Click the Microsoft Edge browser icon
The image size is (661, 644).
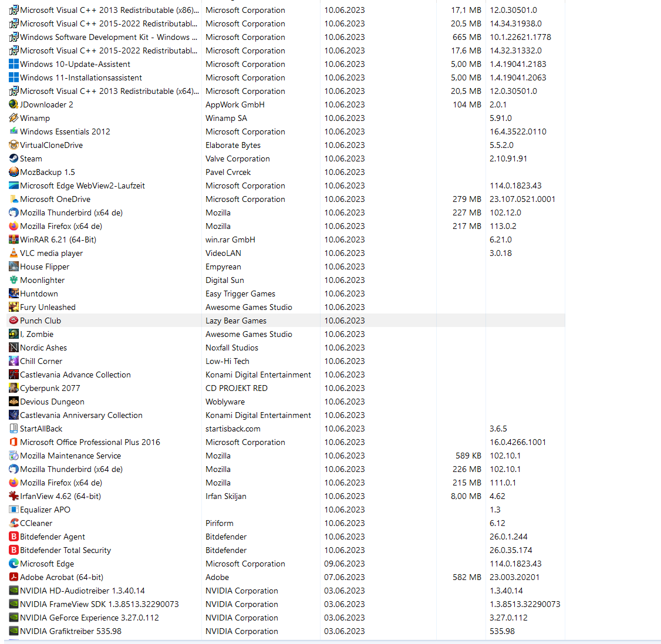pos(14,562)
